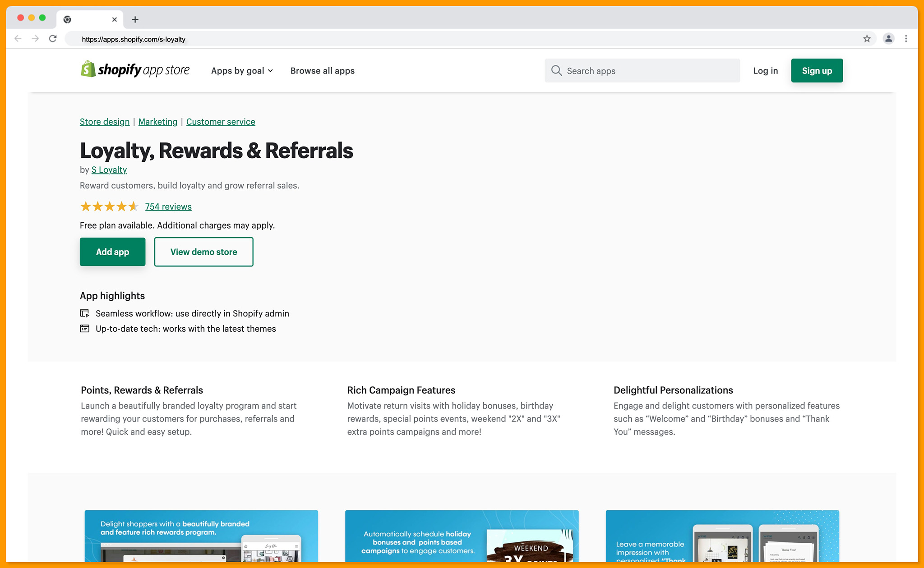Open the View demo store button

203,252
